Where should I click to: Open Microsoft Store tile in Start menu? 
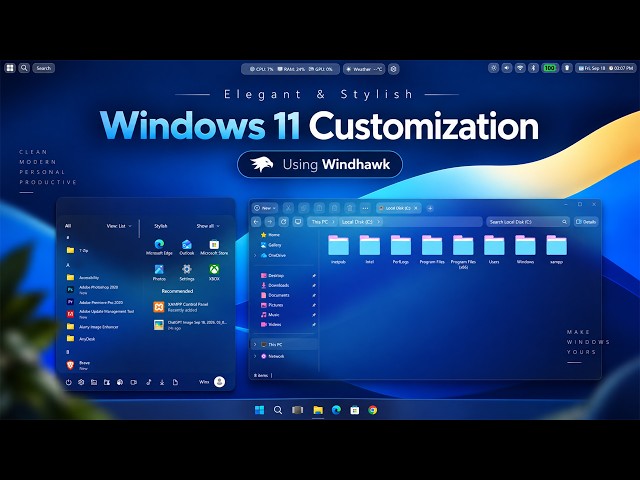[214, 247]
